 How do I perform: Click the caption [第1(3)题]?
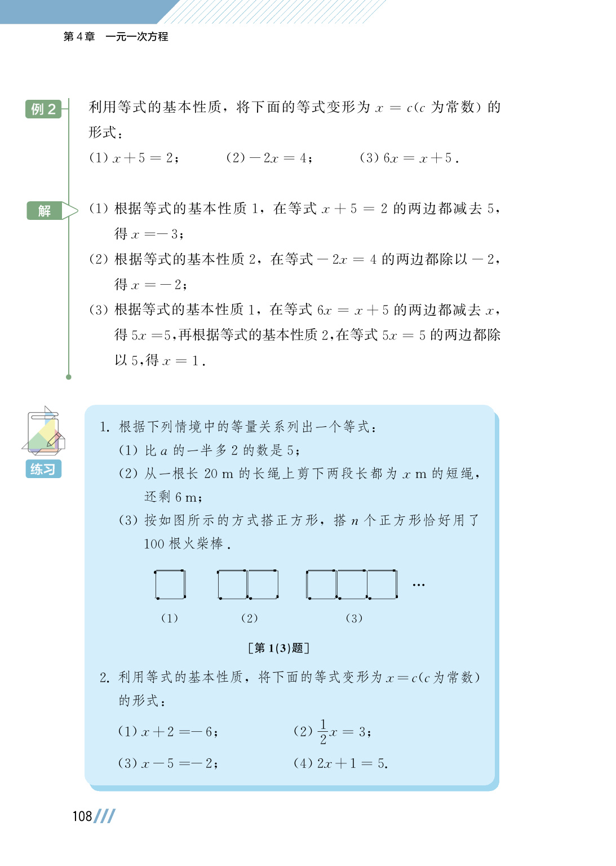[x=278, y=648]
